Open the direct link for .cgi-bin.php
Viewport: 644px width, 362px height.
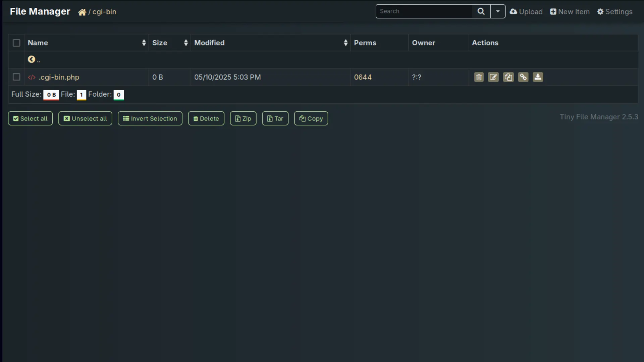523,77
